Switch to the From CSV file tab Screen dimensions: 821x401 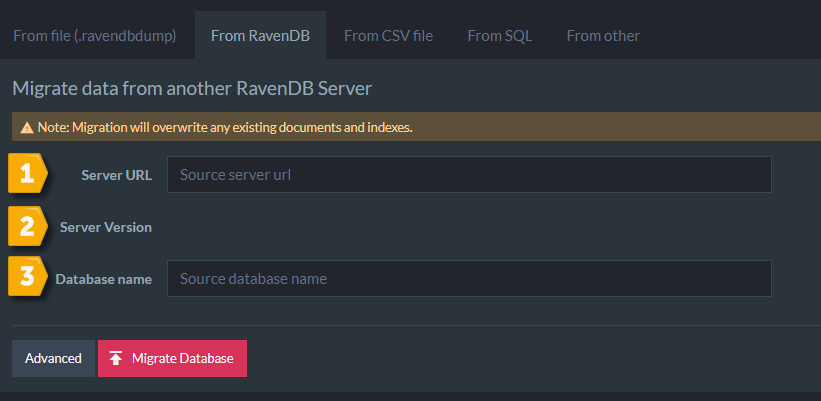389,36
